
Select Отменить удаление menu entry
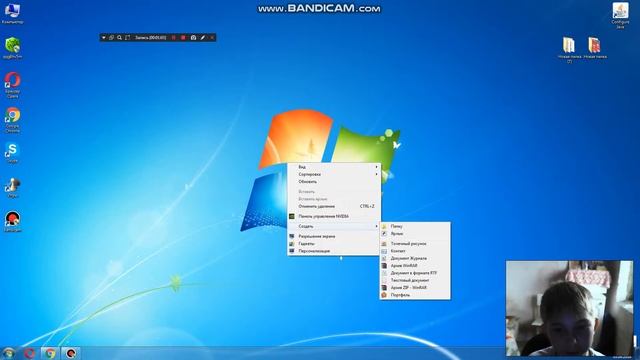(x=334, y=207)
